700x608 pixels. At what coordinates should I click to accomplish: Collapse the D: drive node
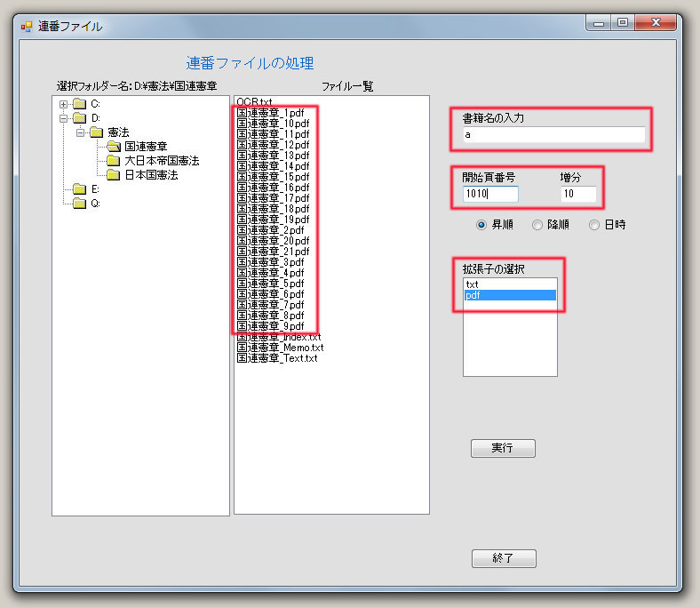(x=63, y=118)
